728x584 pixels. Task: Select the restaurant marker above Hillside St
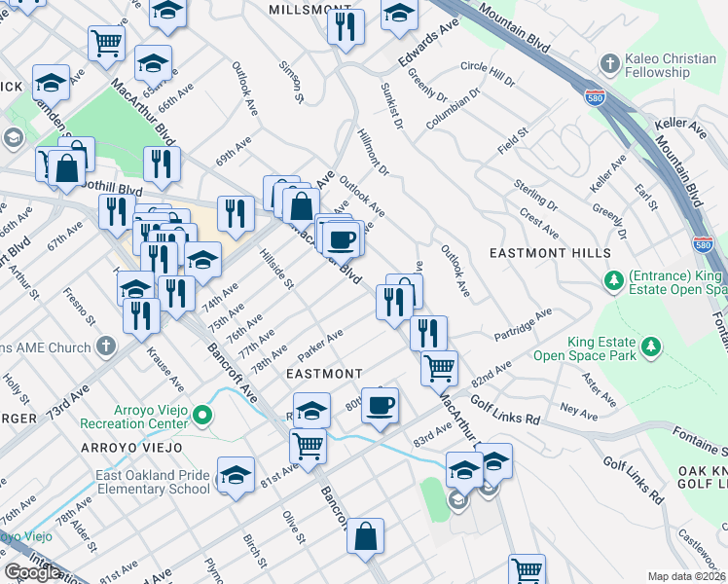click(x=236, y=214)
